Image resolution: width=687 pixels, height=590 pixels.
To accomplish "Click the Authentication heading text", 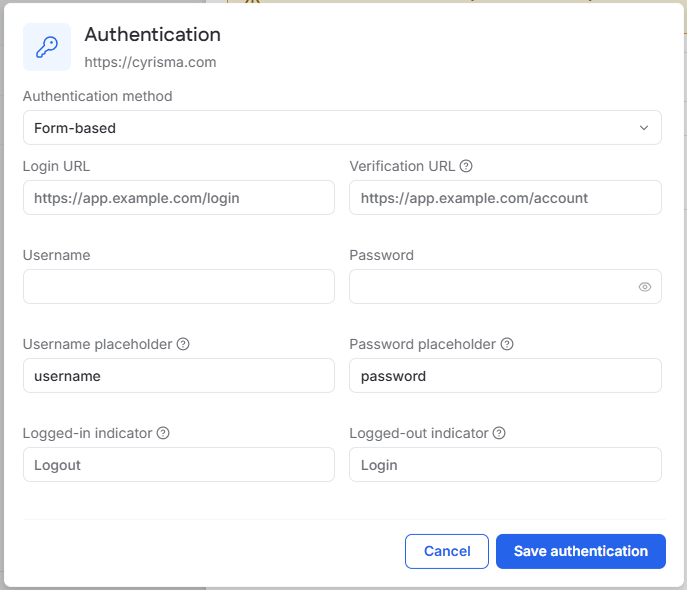I will 152,35.
